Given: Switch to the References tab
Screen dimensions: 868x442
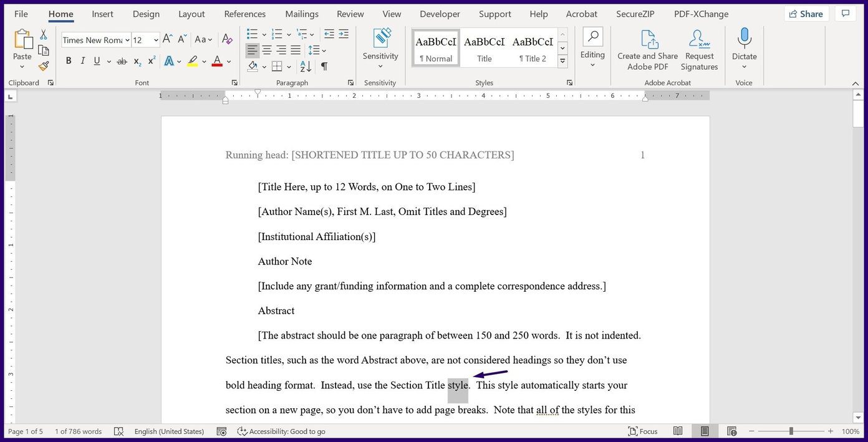Looking at the screenshot, I should point(245,14).
